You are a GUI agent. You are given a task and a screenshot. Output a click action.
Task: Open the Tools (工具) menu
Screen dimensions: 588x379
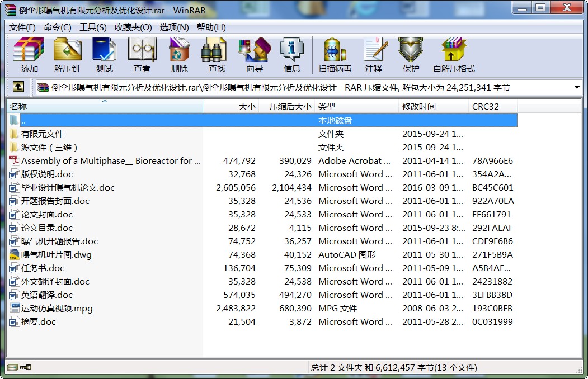(x=93, y=27)
